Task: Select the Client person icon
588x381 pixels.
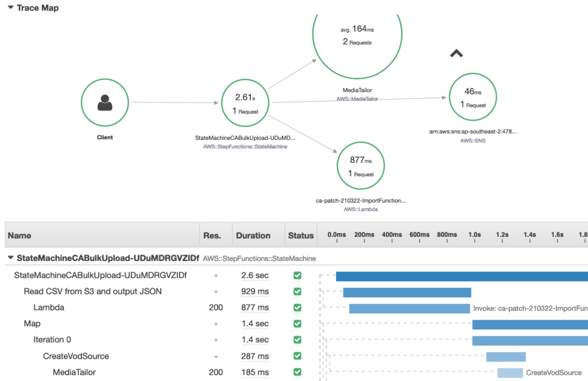Action: coord(105,103)
